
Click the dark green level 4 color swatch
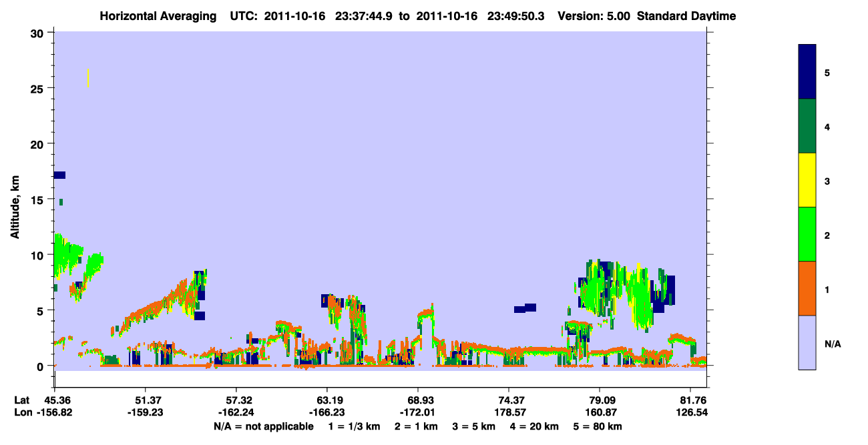pos(807,126)
